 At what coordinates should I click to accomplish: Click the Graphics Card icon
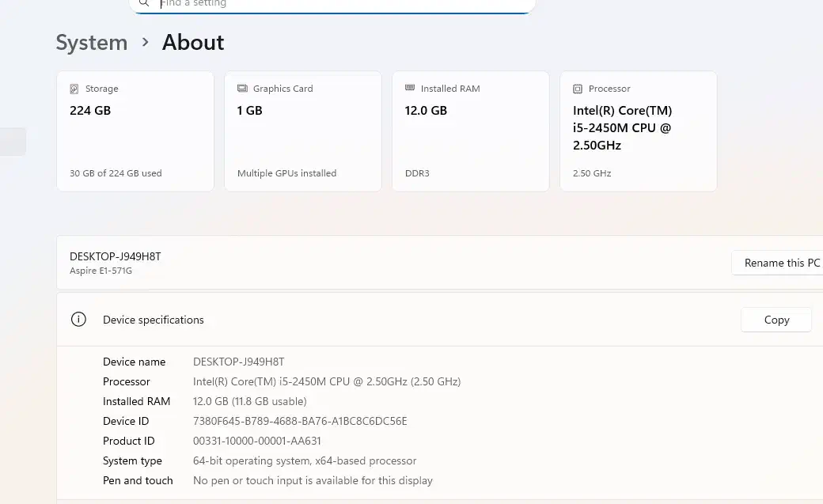(242, 89)
